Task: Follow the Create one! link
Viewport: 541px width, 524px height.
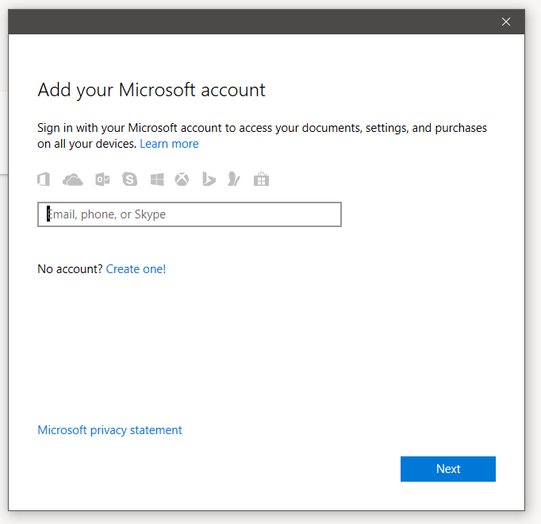Action: (x=136, y=269)
